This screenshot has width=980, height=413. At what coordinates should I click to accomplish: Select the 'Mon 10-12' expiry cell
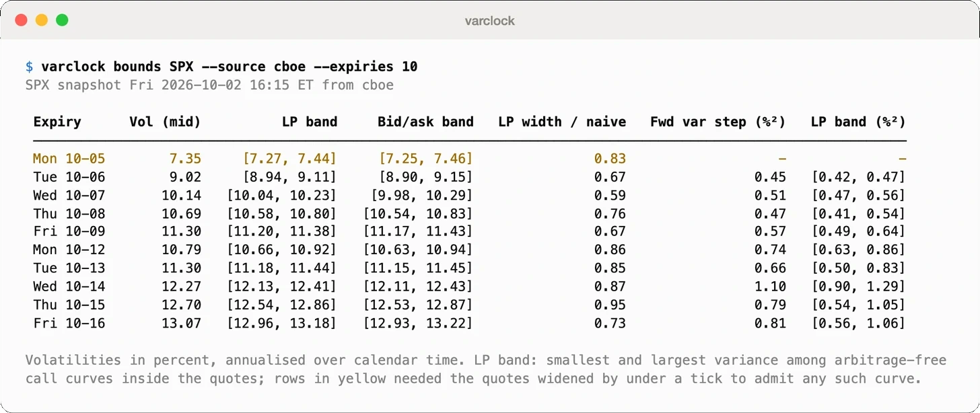69,250
